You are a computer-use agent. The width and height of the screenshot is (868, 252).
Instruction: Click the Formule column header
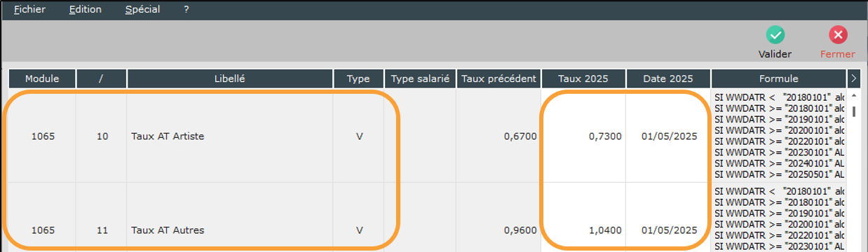tap(779, 78)
